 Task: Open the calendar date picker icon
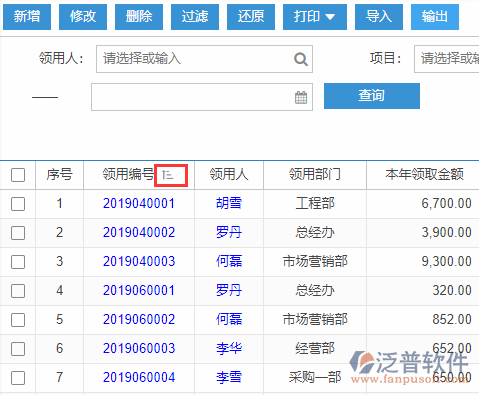tap(301, 97)
